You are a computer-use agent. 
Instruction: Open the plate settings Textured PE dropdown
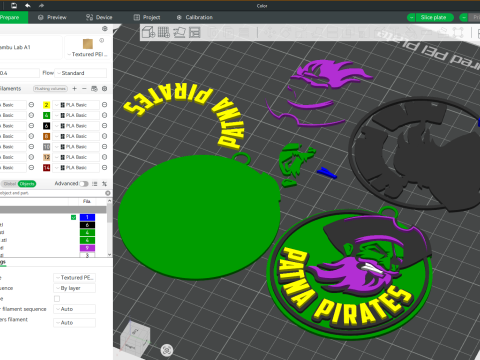(74, 277)
